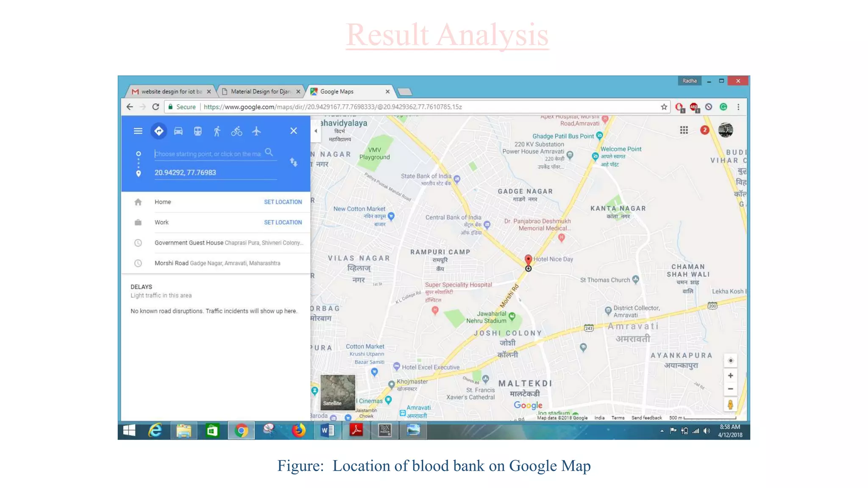Screen dimensions: 868x488
Task: Select driving travel mode
Action: (x=178, y=131)
